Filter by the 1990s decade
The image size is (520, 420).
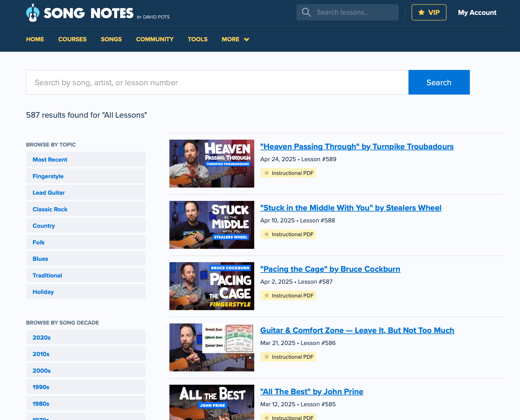point(86,387)
